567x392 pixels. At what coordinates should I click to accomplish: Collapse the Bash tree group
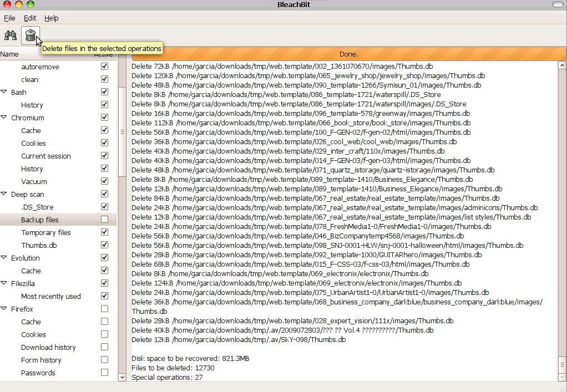tap(4, 92)
